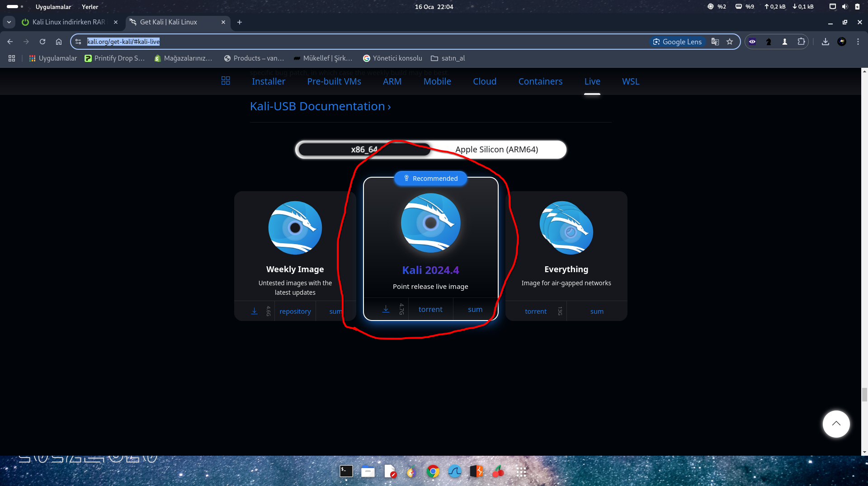The width and height of the screenshot is (868, 486).
Task: Click the Weekly Image logo
Action: pyautogui.click(x=295, y=228)
